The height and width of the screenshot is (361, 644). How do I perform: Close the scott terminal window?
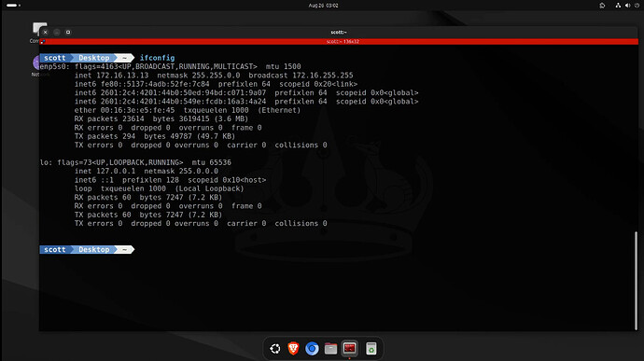(x=45, y=32)
